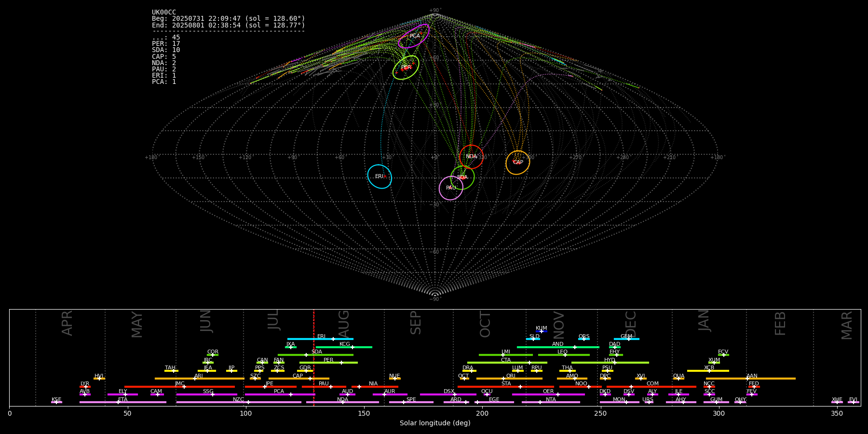Select the JMC shower bar in timeline
This screenshot has width=868, height=434.
pos(180,386)
